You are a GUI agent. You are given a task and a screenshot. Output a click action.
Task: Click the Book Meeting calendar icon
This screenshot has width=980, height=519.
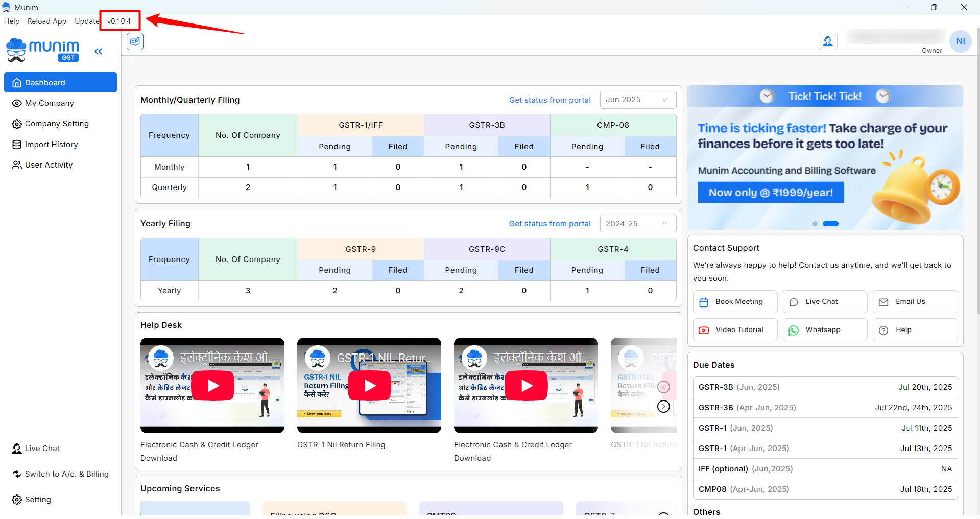click(x=704, y=302)
